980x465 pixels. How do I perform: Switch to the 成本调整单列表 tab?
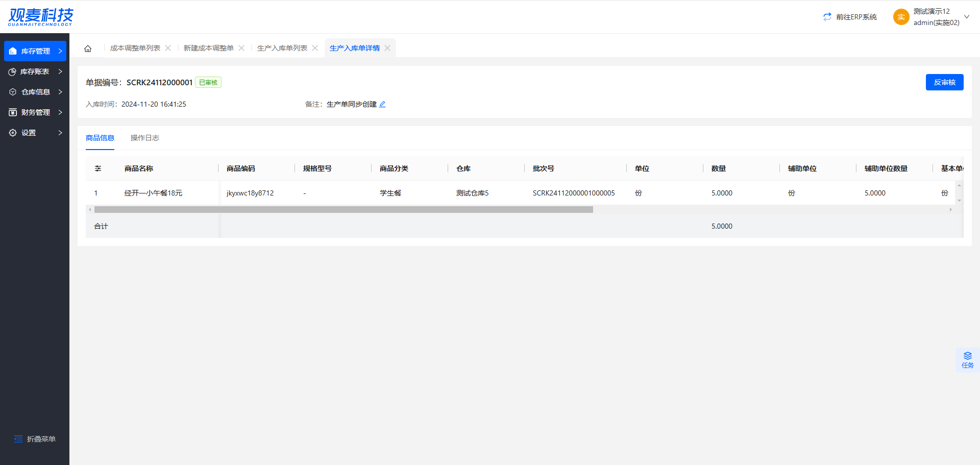pyautogui.click(x=135, y=48)
